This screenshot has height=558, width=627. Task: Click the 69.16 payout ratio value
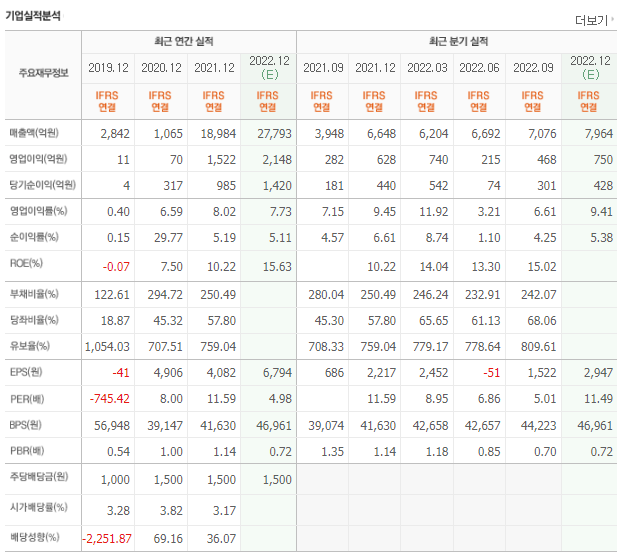(168, 539)
